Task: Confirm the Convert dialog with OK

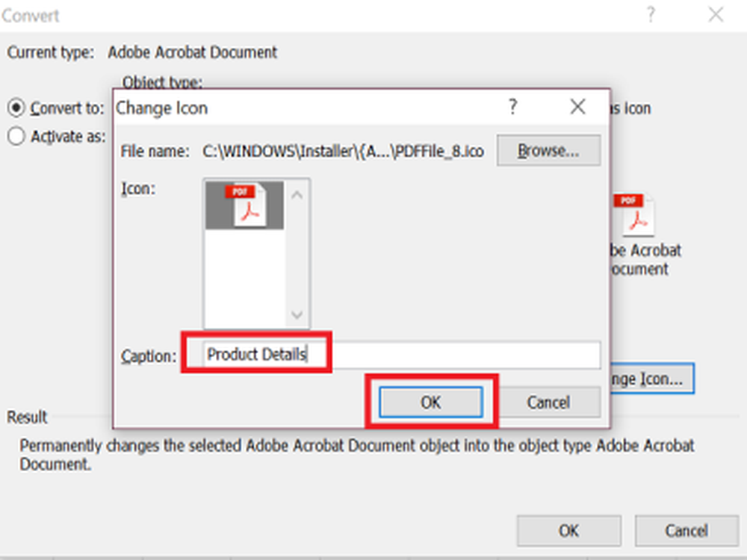Action: click(568, 531)
